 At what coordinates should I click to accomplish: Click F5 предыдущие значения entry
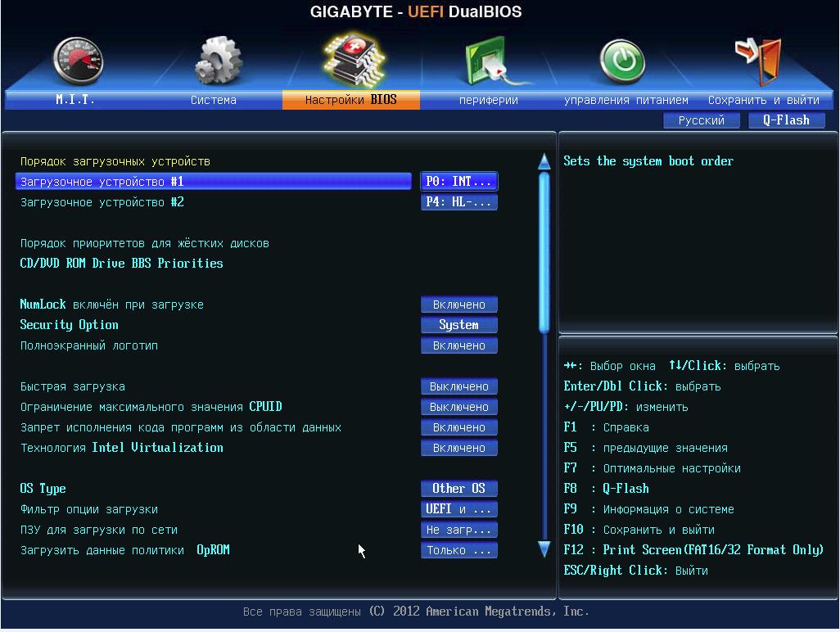(645, 448)
